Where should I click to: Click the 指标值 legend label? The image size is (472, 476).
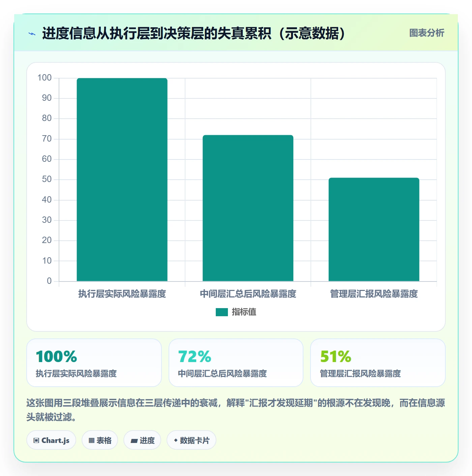[244, 312]
